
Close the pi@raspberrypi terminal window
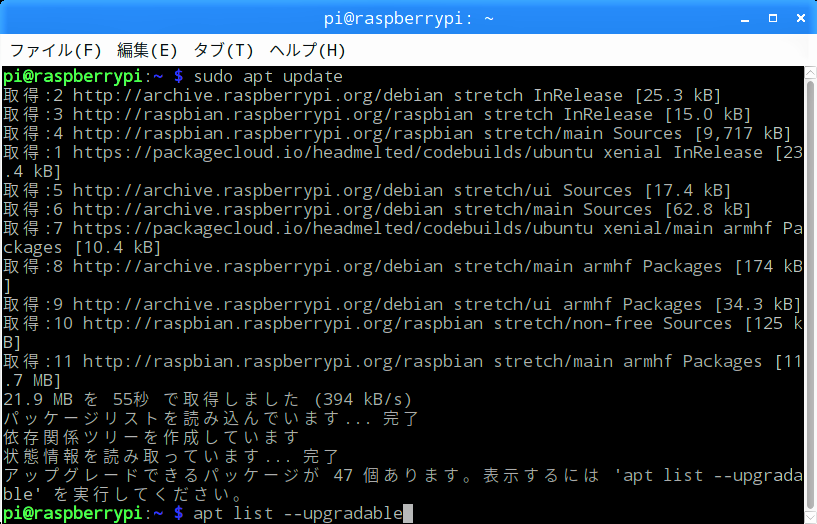coord(801,18)
